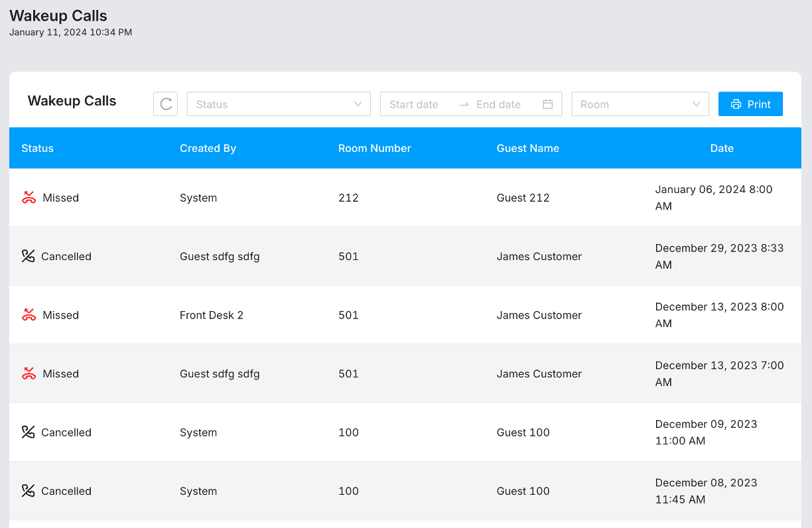The width and height of the screenshot is (812, 528).
Task: Select Front Desk 2 creator cell
Action: pyautogui.click(x=212, y=315)
